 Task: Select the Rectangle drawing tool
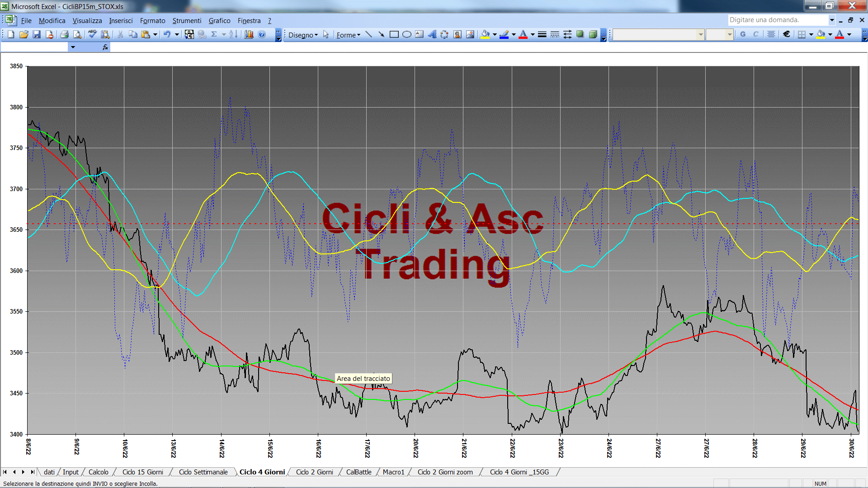coord(394,34)
